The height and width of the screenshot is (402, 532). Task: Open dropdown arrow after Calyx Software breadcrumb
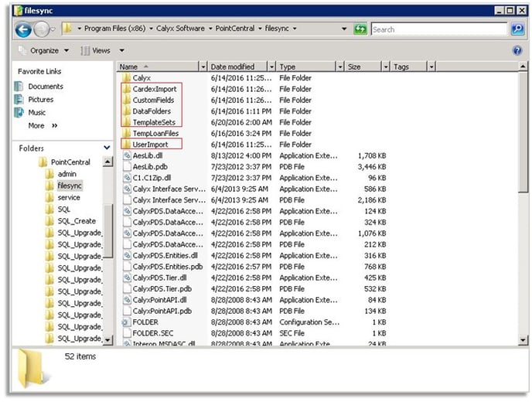210,29
